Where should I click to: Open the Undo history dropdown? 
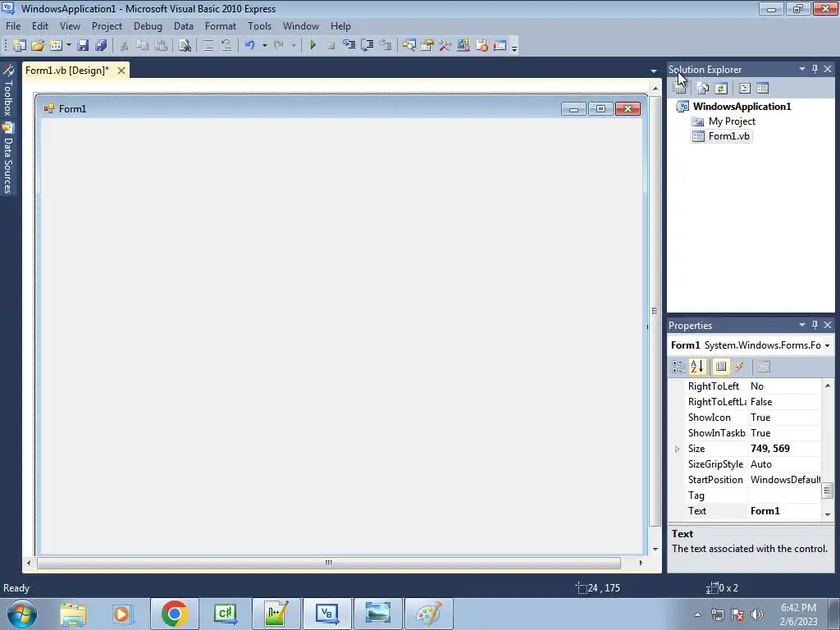point(265,46)
